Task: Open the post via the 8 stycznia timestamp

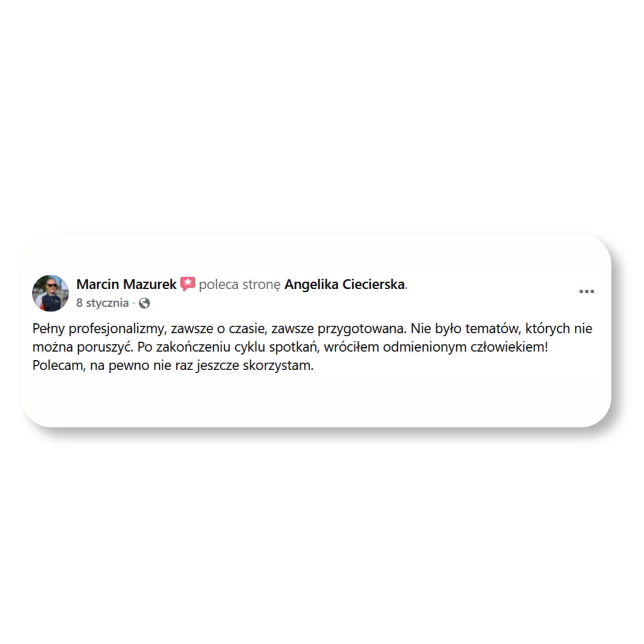Action: [x=102, y=303]
